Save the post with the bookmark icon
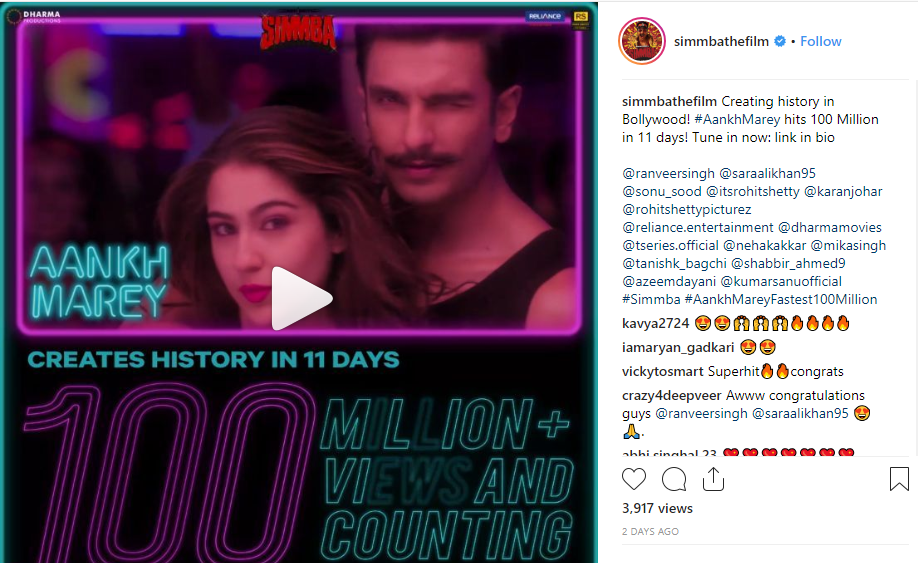918x563 pixels. click(x=899, y=479)
